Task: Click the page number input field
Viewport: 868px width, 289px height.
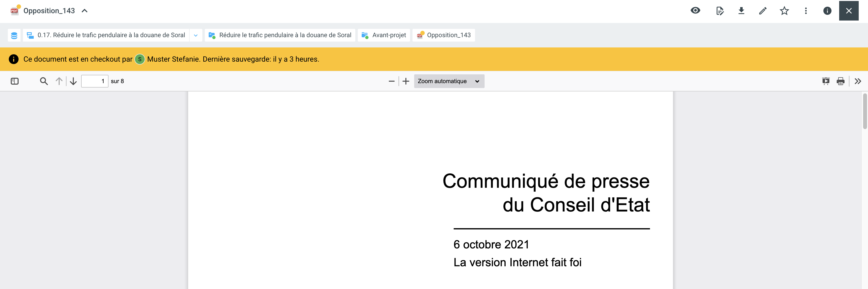Action: (94, 81)
